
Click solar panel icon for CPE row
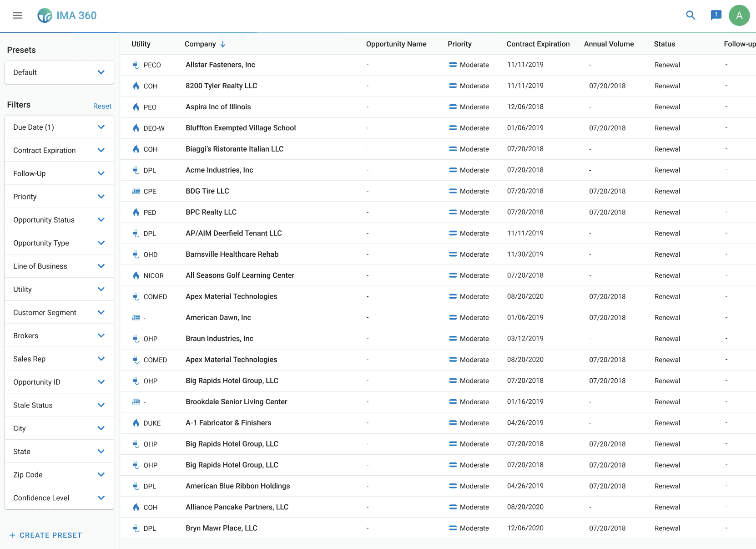(x=136, y=191)
